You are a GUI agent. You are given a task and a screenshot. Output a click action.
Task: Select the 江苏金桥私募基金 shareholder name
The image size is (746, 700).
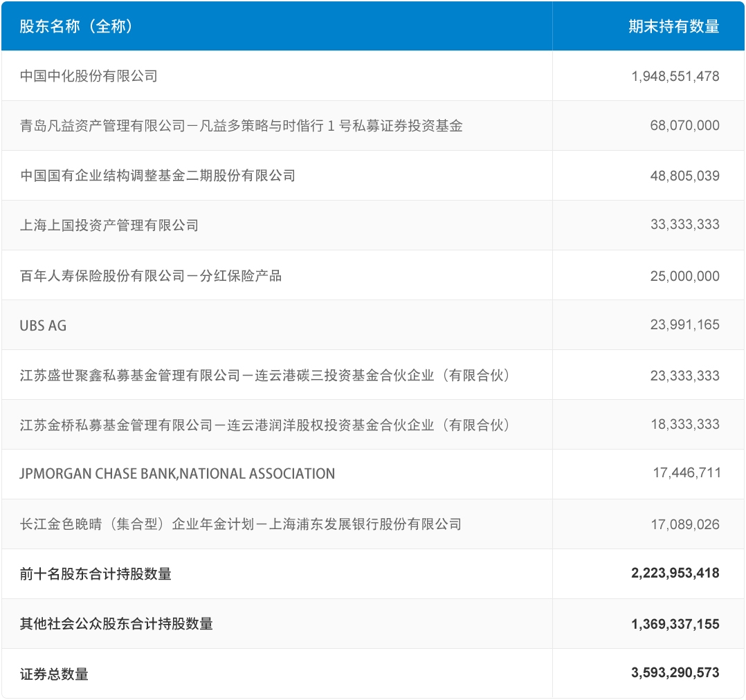pos(265,425)
